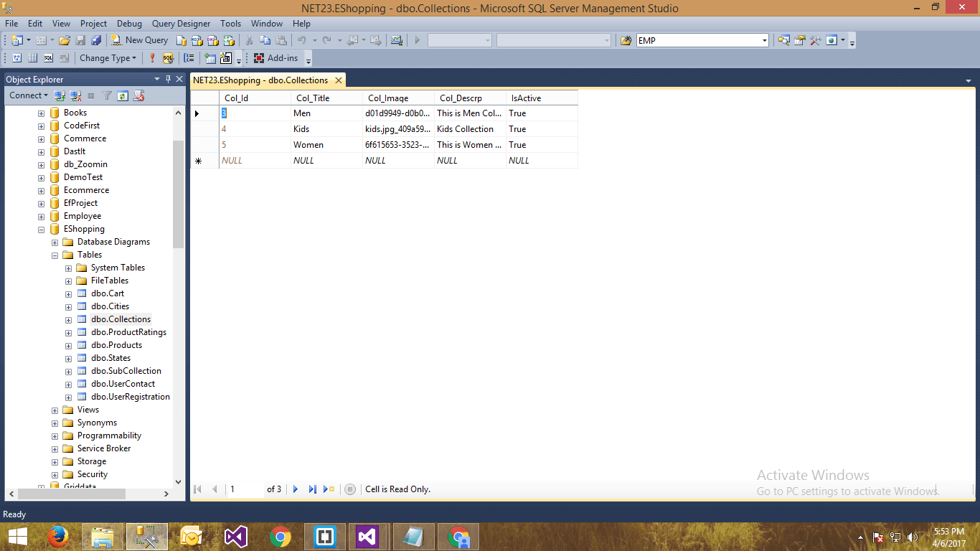Select the dbo.Cart table
Screen dimensions: 980x551
coord(108,293)
